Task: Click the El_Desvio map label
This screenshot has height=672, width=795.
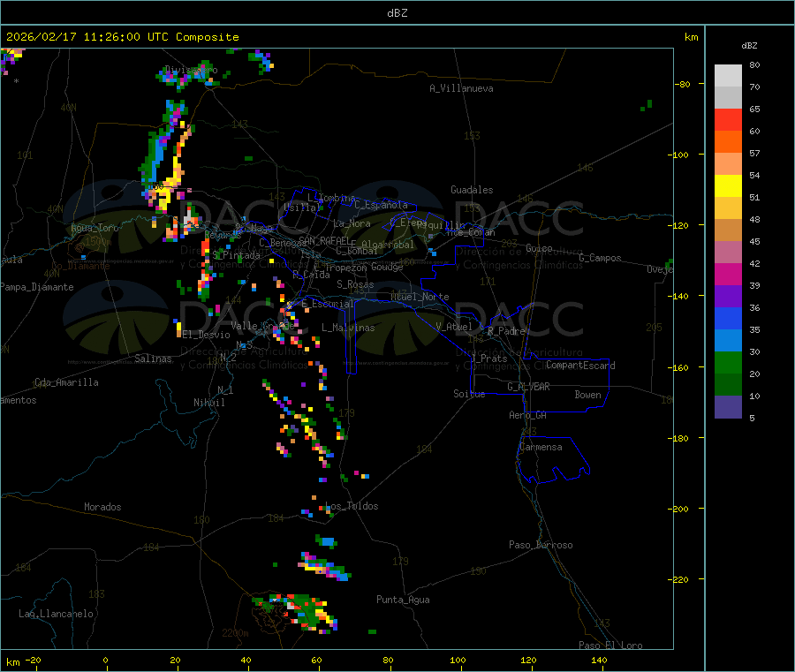Action: click(x=206, y=335)
